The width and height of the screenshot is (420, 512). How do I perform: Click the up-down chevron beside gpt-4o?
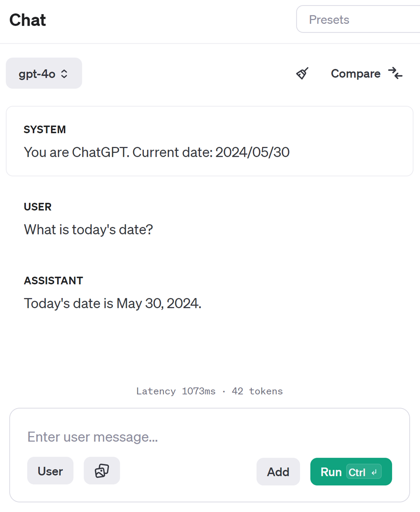pos(64,74)
